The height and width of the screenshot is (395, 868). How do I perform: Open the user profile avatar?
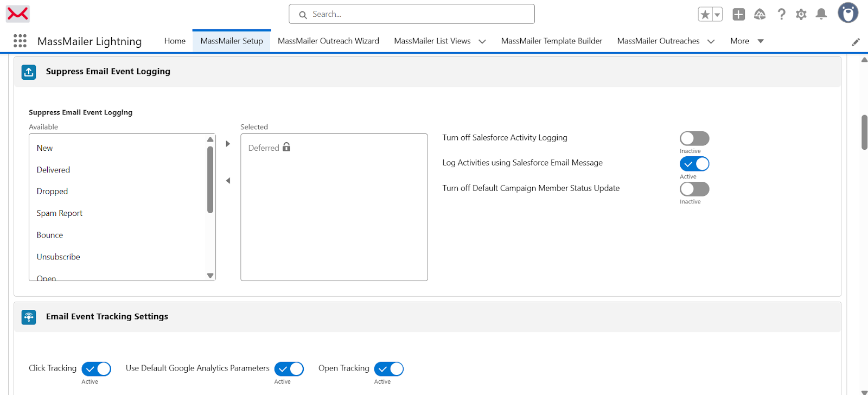pyautogui.click(x=847, y=13)
